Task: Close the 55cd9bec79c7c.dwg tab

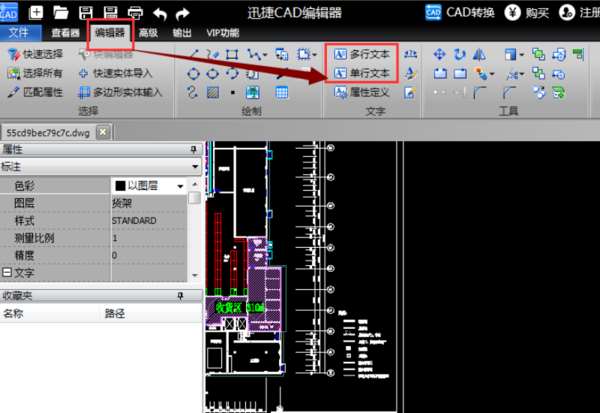Action: point(103,132)
